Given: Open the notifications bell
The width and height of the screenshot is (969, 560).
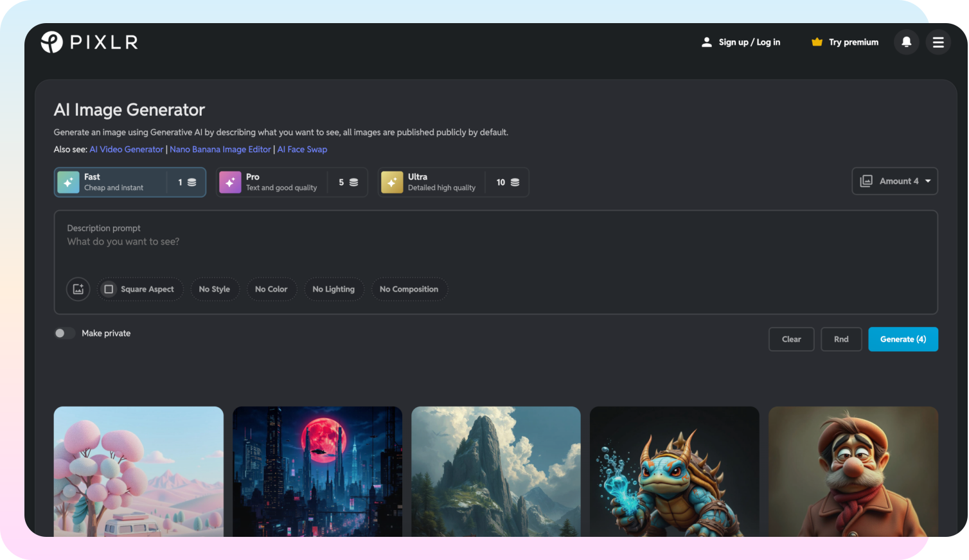Looking at the screenshot, I should pos(906,42).
